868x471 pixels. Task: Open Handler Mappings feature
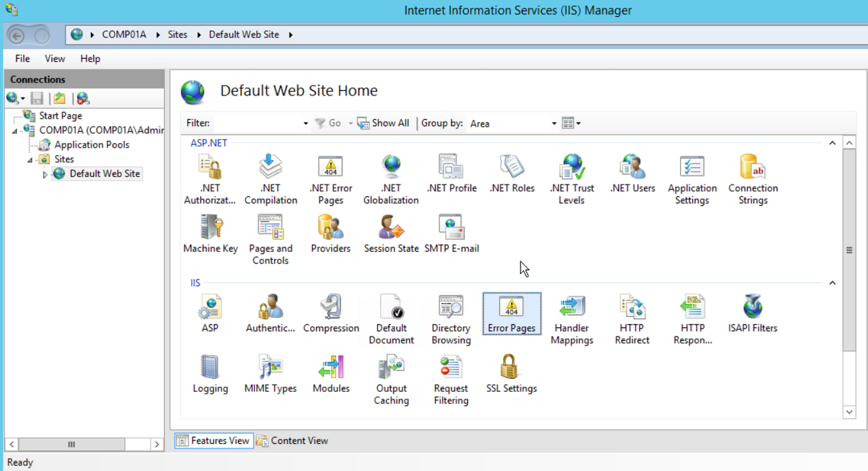572,319
